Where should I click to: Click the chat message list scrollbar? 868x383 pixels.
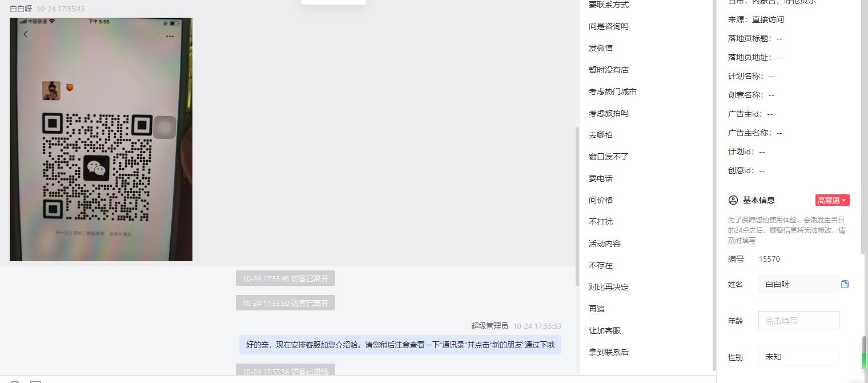(x=577, y=206)
